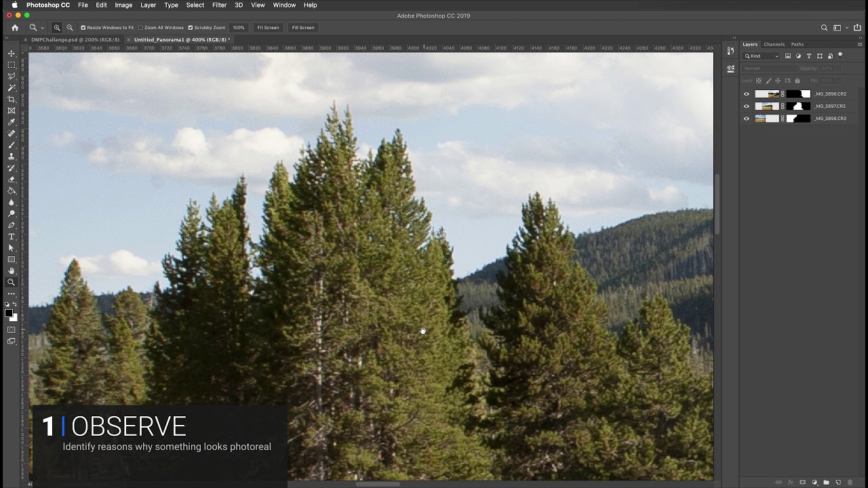This screenshot has width=868, height=488.
Task: Select the Paint Bucket tool
Action: click(12, 191)
